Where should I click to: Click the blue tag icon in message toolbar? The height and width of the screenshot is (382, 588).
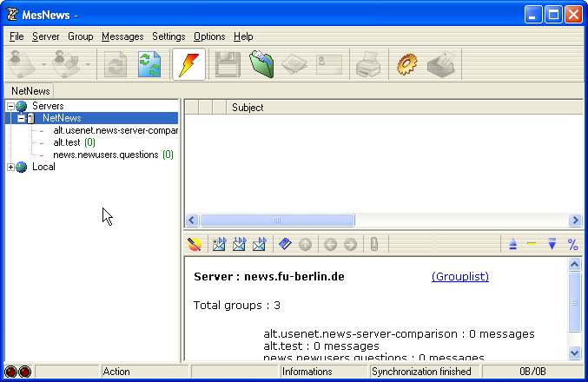click(285, 245)
